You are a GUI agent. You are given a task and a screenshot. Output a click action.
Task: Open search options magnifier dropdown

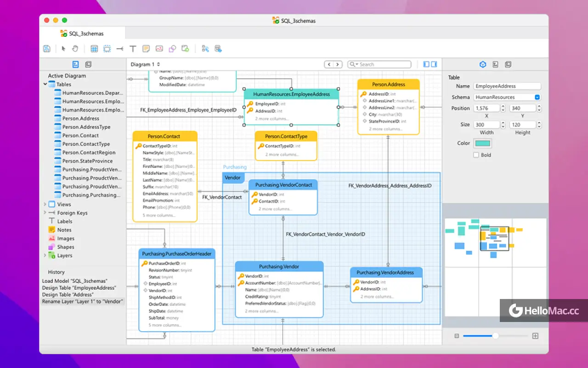353,64
